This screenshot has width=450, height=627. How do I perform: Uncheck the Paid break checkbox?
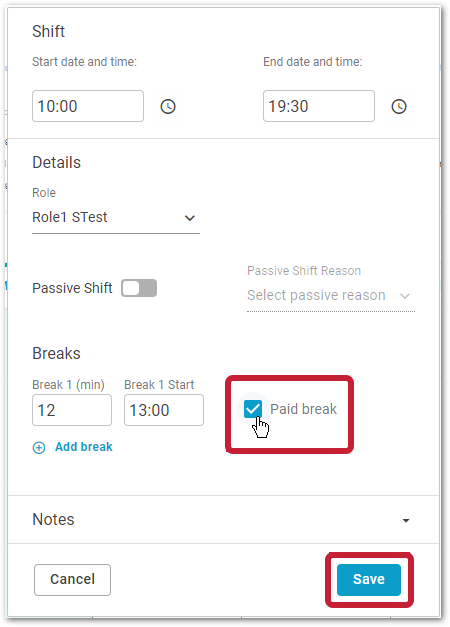(253, 409)
